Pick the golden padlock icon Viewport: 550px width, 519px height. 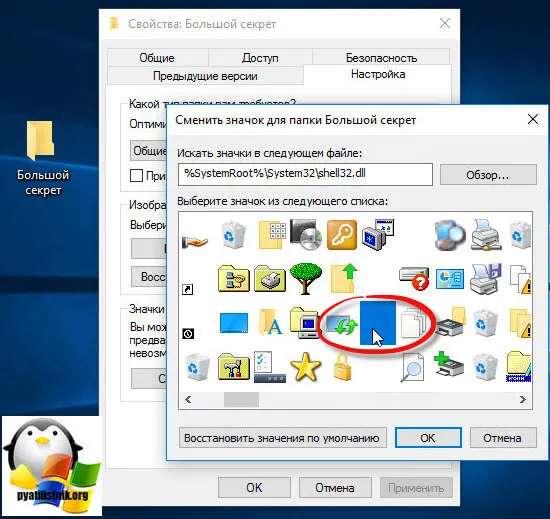342,367
